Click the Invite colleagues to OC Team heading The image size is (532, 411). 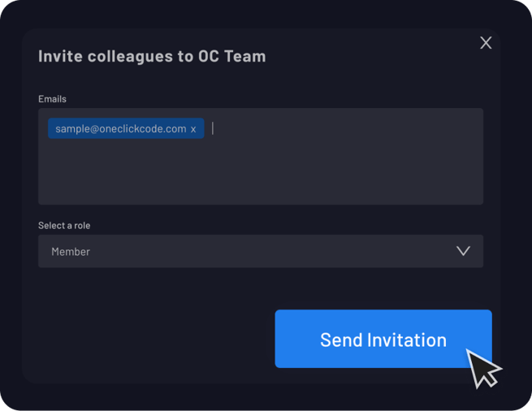152,56
